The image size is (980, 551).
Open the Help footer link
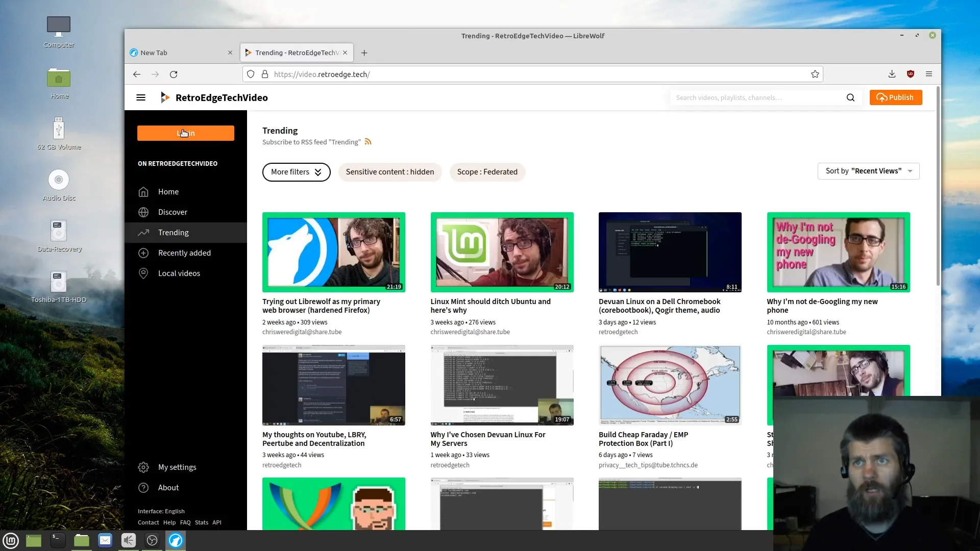[x=169, y=522]
